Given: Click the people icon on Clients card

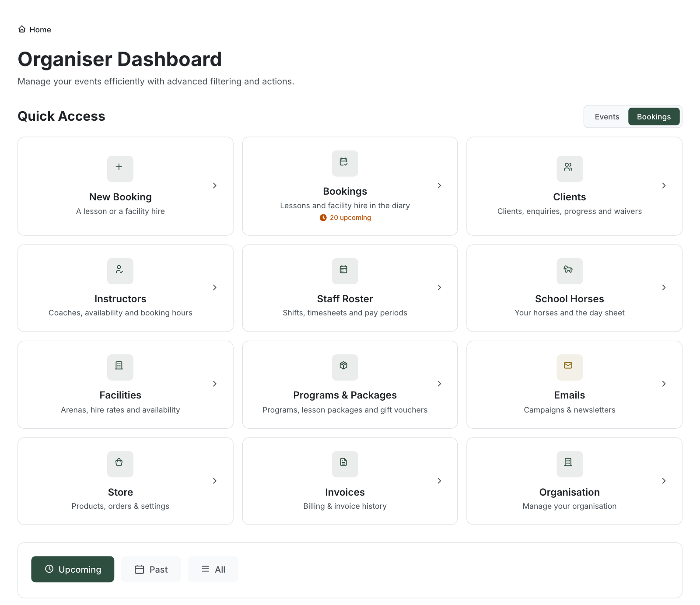Looking at the screenshot, I should [x=568, y=167].
